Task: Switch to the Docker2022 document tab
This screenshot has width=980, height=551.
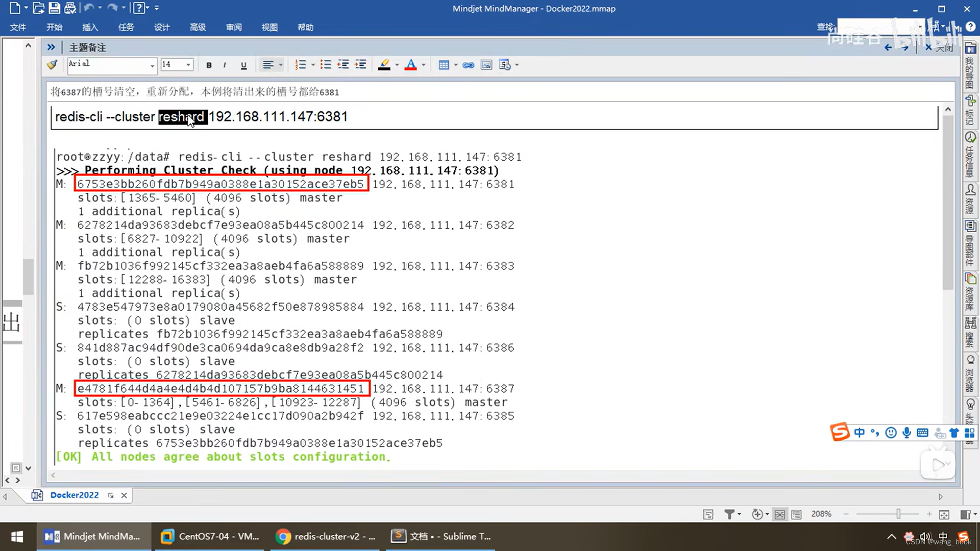Action: point(75,495)
